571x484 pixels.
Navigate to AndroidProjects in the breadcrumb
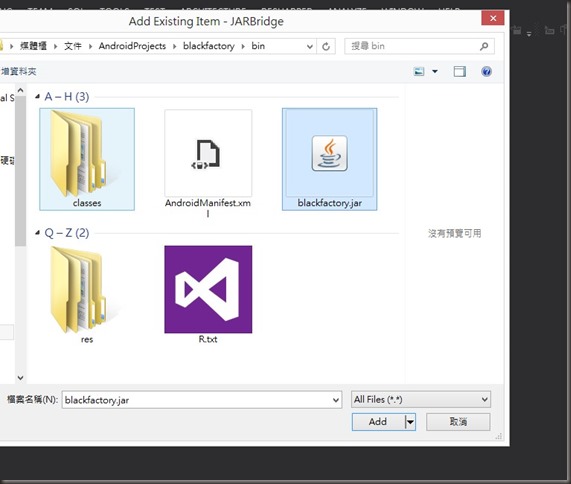pyautogui.click(x=132, y=46)
